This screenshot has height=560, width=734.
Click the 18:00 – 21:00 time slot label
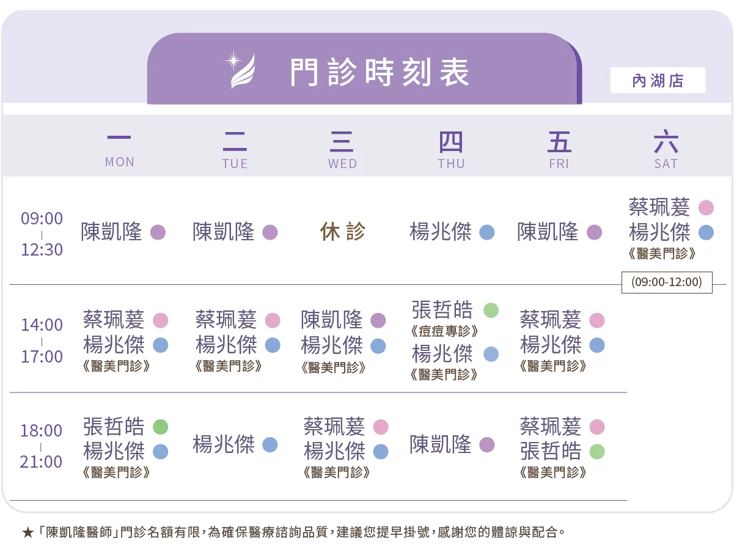[x=42, y=446]
